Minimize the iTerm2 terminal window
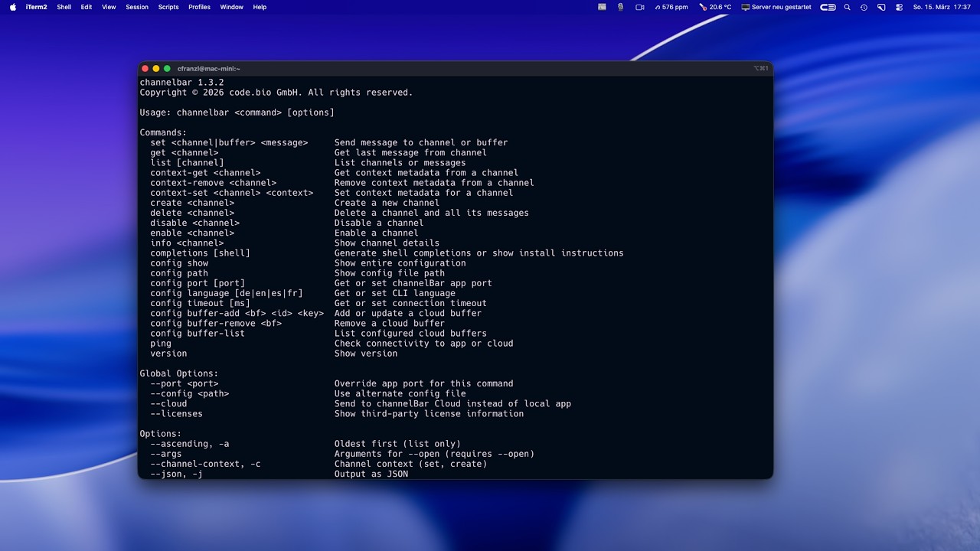Viewport: 980px width, 551px height. tap(156, 69)
